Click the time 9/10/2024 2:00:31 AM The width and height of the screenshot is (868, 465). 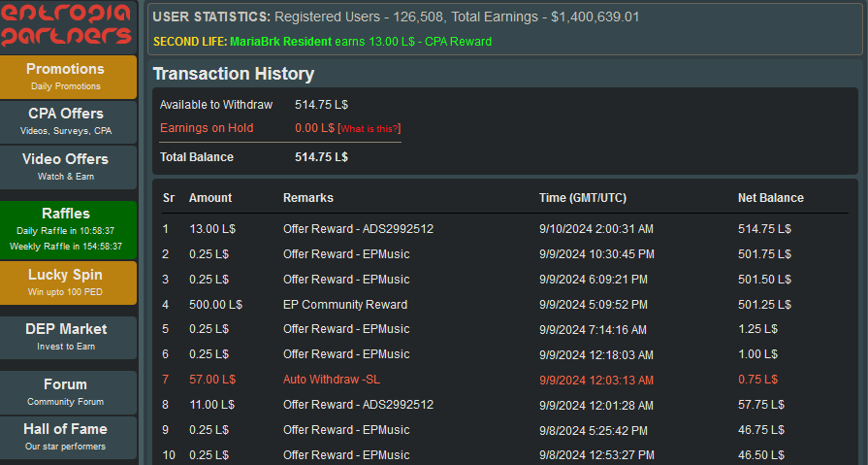pyautogui.click(x=596, y=229)
